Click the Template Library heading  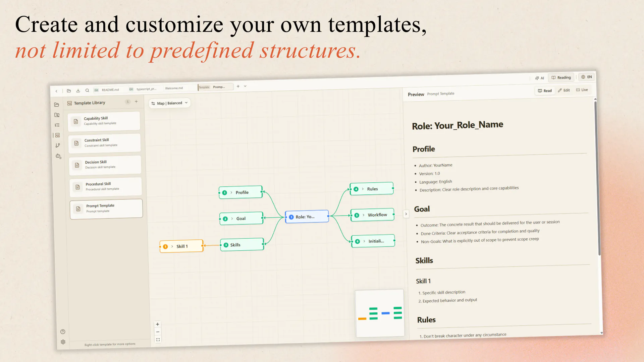point(90,103)
